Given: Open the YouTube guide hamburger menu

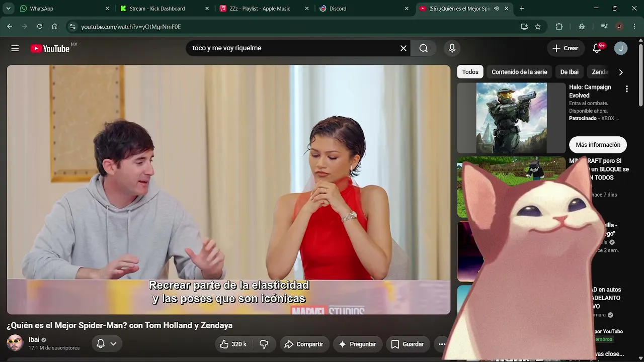Looking at the screenshot, I should click(15, 48).
